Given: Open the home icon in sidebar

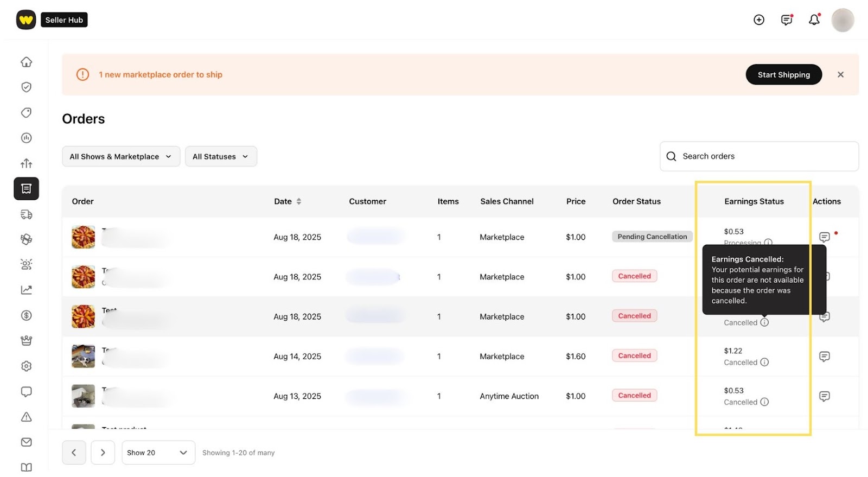Looking at the screenshot, I should click(x=26, y=62).
